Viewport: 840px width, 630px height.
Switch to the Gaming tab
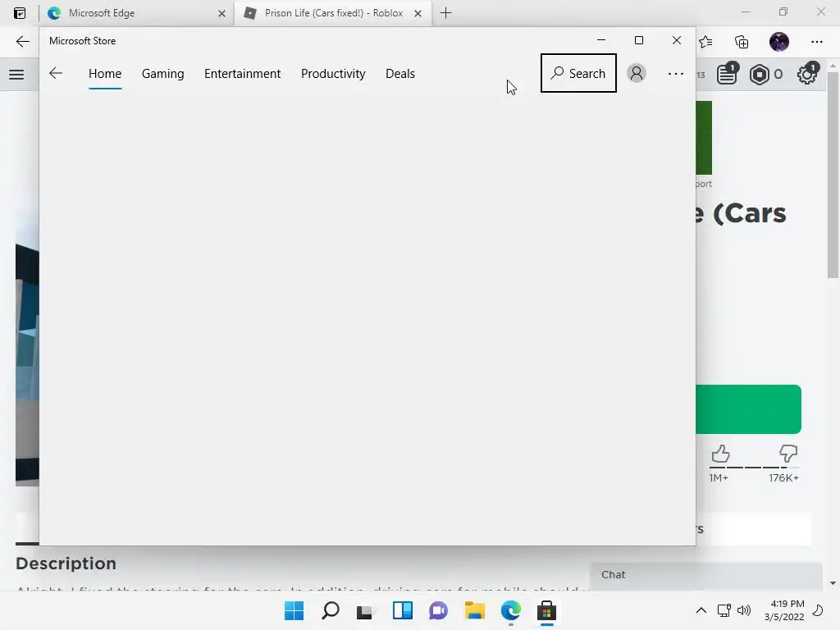coord(163,73)
